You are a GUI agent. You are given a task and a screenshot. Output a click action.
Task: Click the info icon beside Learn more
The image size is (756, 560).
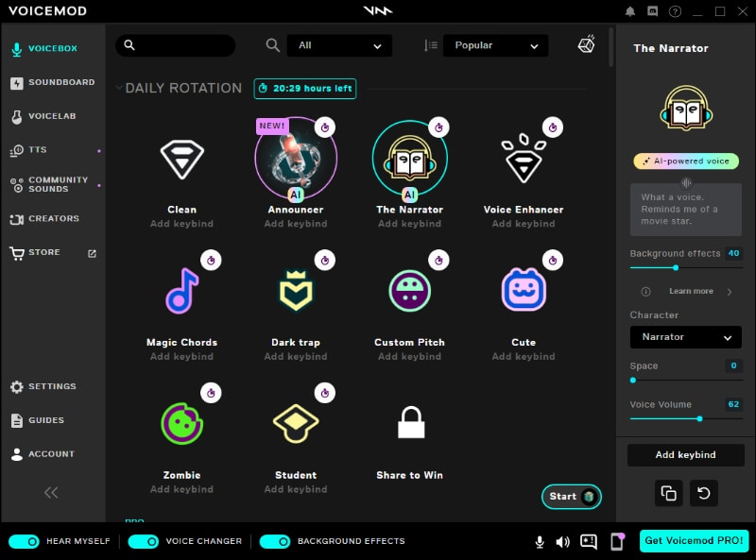click(x=645, y=292)
